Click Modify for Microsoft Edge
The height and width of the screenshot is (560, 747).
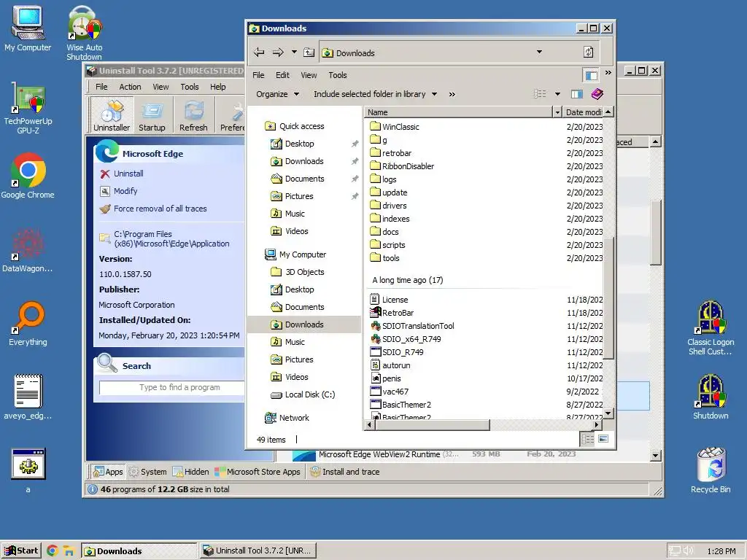pos(125,191)
